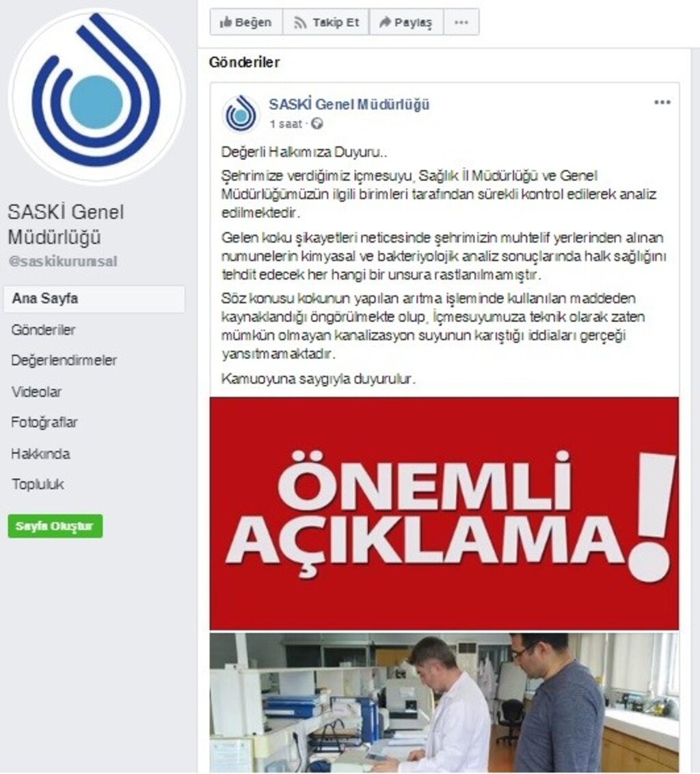The height and width of the screenshot is (774, 700).
Task: Click the 1 saat timestamp link
Action: pos(286,124)
